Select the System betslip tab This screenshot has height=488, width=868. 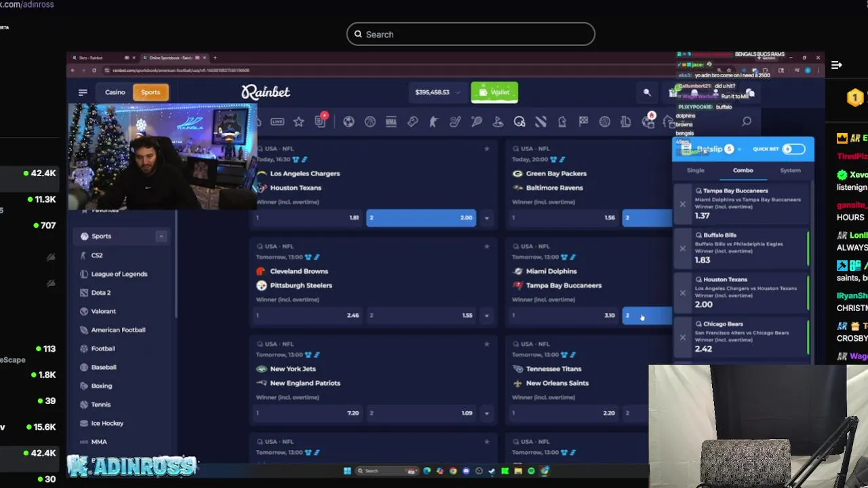tap(790, 170)
